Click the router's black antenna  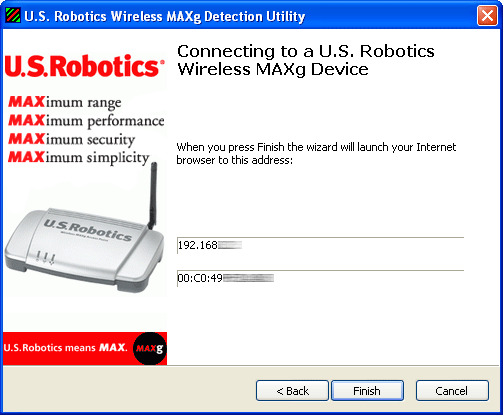(x=153, y=195)
